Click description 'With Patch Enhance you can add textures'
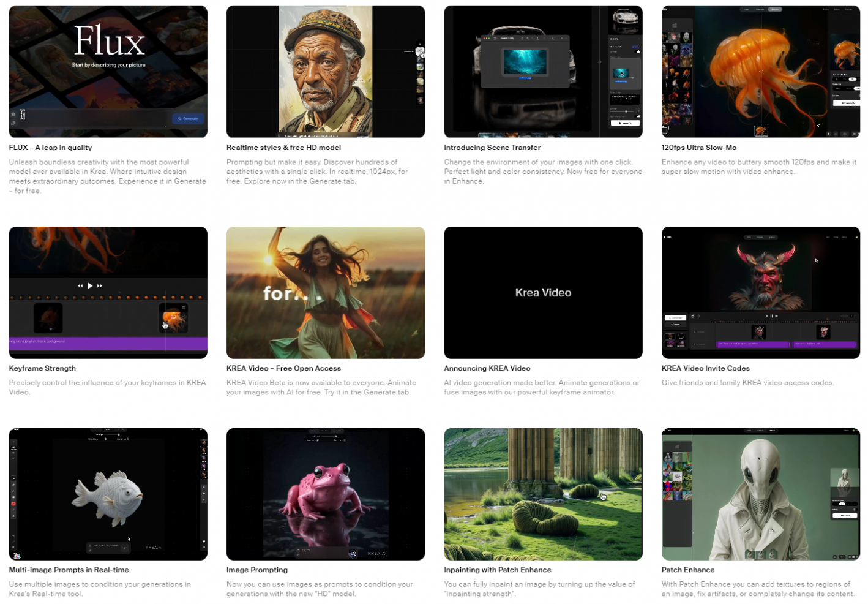The image size is (868, 604). pos(758,589)
